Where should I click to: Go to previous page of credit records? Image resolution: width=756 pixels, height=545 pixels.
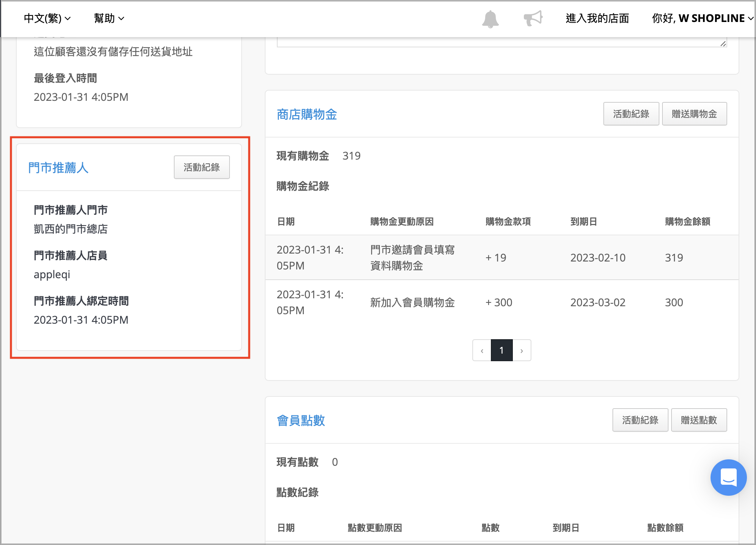point(482,350)
